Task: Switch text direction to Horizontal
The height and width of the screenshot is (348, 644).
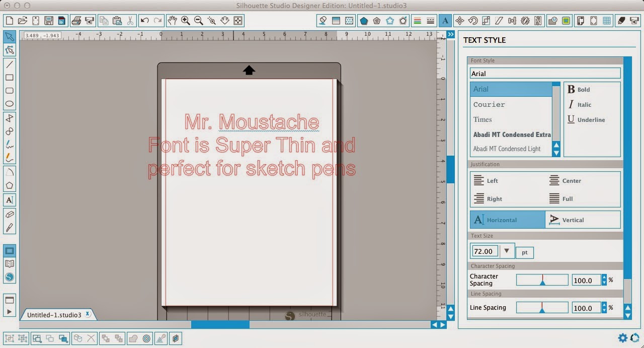Action: pyautogui.click(x=508, y=220)
